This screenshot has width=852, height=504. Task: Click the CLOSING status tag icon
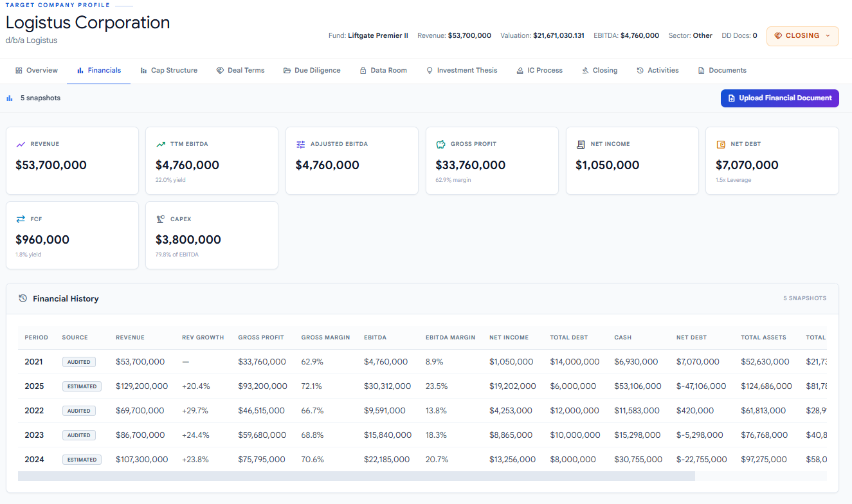coord(778,36)
